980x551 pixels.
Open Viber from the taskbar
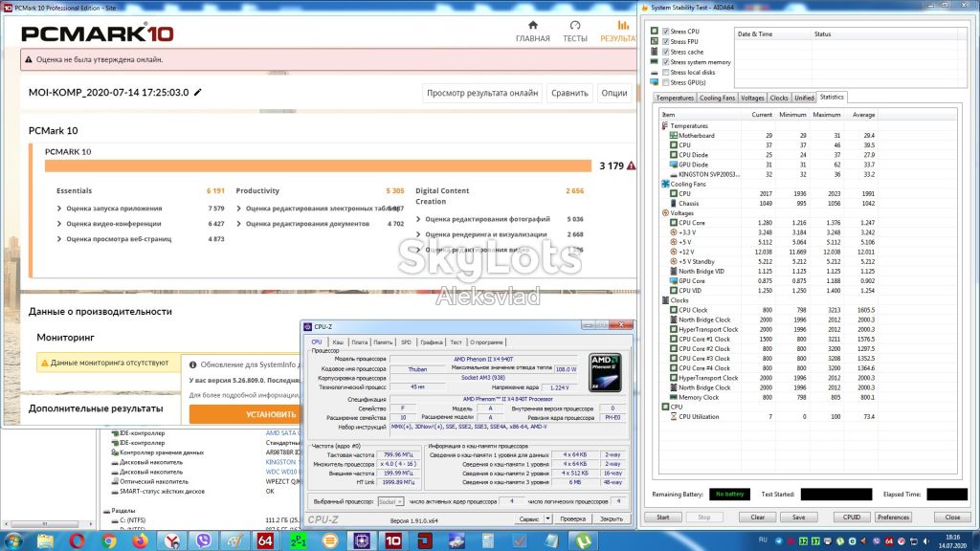203,540
